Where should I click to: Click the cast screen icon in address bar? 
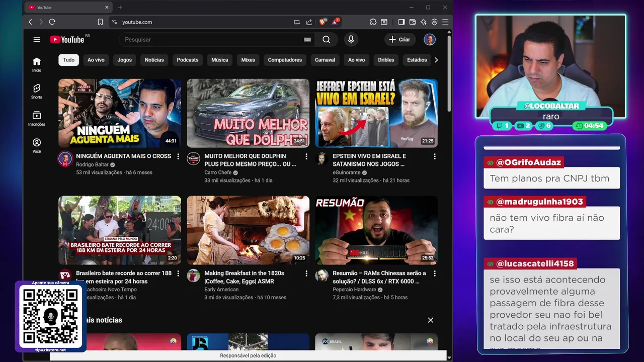[x=297, y=22]
